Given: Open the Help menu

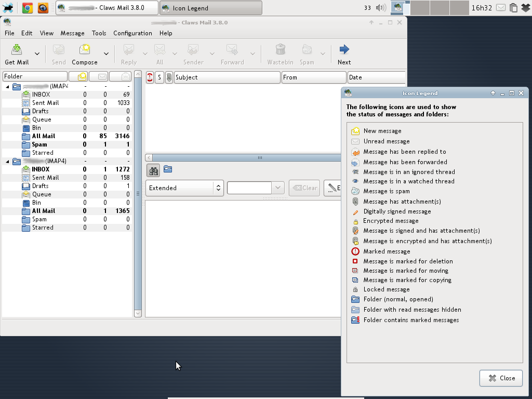Looking at the screenshot, I should tap(166, 33).
